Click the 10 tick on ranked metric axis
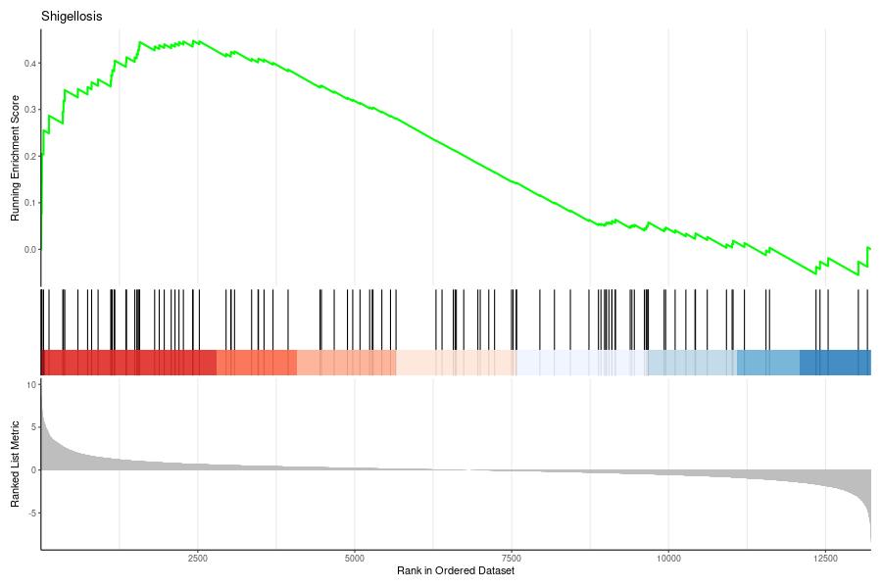Screen dimensions: 882x588 (31, 384)
